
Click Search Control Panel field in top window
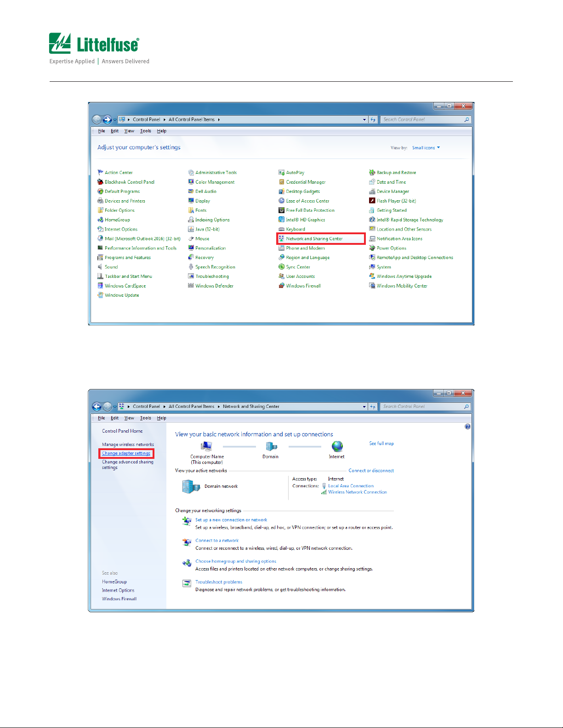coord(422,120)
